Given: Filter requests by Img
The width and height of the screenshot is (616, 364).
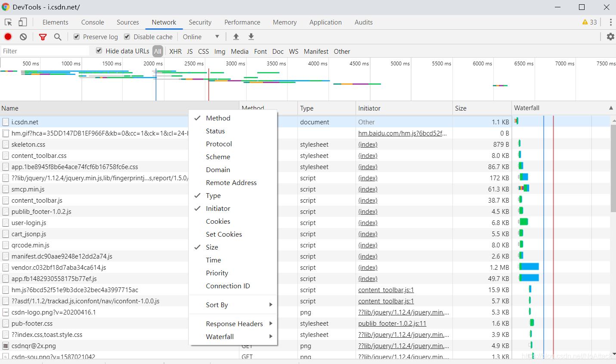Looking at the screenshot, I should (x=220, y=52).
